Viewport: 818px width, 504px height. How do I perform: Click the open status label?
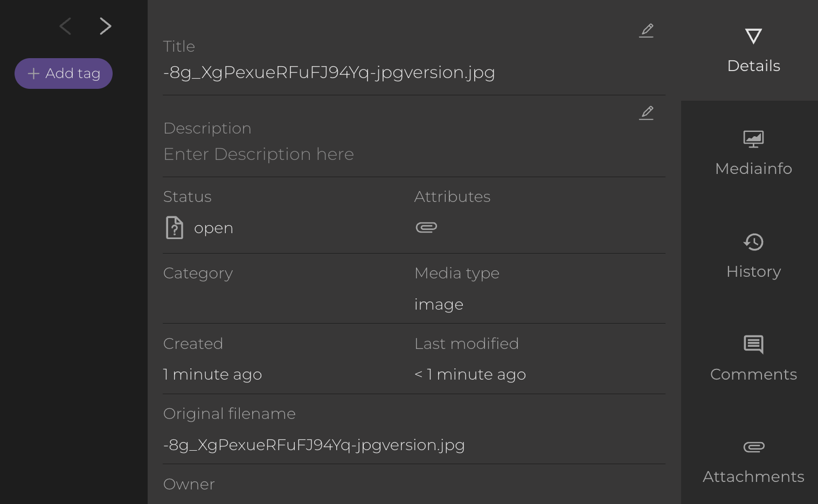[213, 228]
